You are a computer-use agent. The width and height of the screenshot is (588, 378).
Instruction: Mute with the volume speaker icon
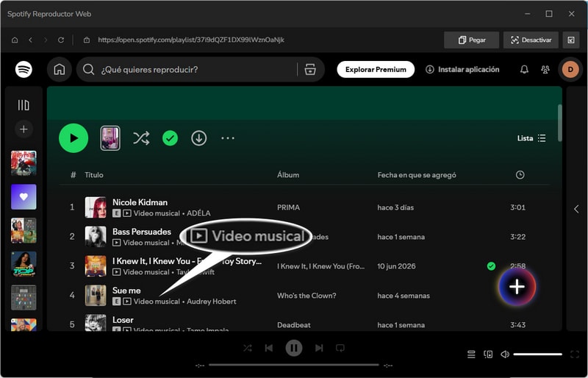point(505,354)
